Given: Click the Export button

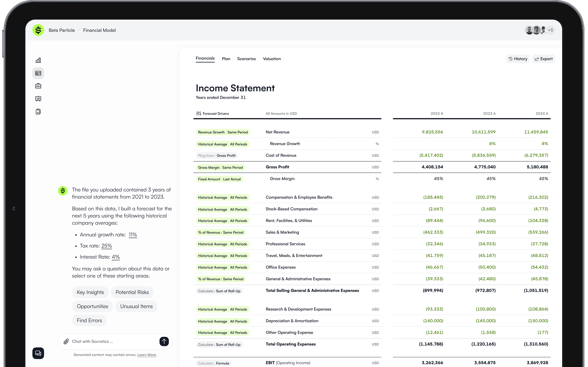Looking at the screenshot, I should tap(543, 59).
